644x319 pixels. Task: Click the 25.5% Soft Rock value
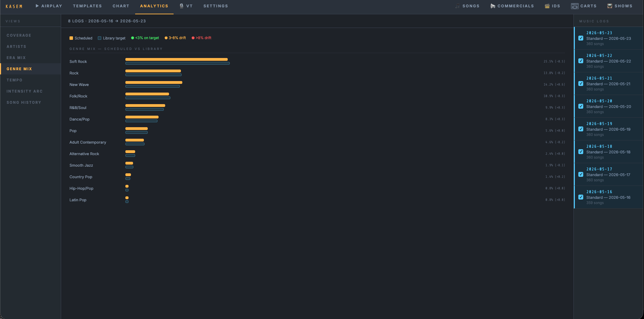coord(554,61)
